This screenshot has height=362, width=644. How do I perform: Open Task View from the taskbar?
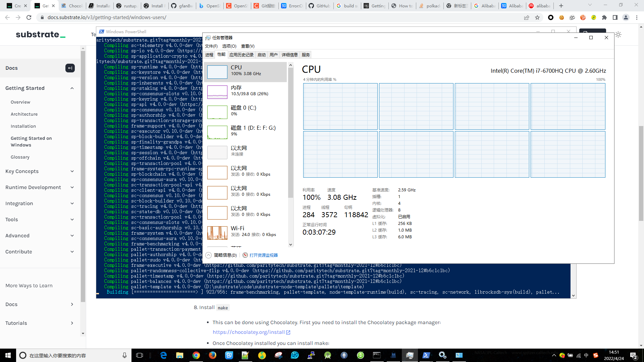click(x=140, y=355)
